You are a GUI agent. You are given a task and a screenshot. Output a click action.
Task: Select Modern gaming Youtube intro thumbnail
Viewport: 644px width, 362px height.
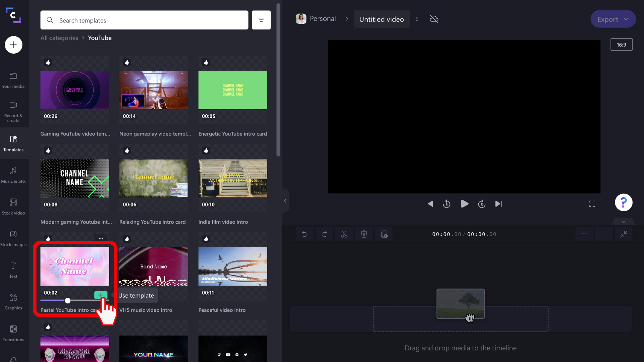click(x=75, y=178)
